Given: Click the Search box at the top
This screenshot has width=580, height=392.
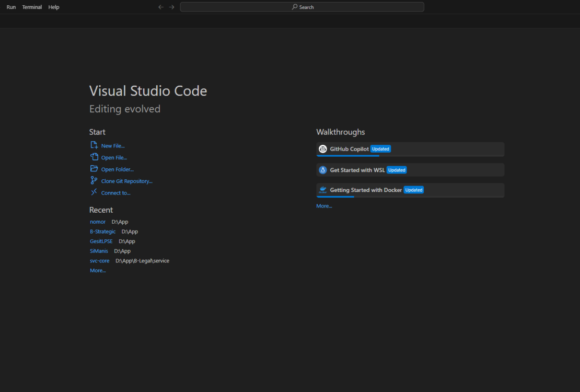Looking at the screenshot, I should point(302,7).
